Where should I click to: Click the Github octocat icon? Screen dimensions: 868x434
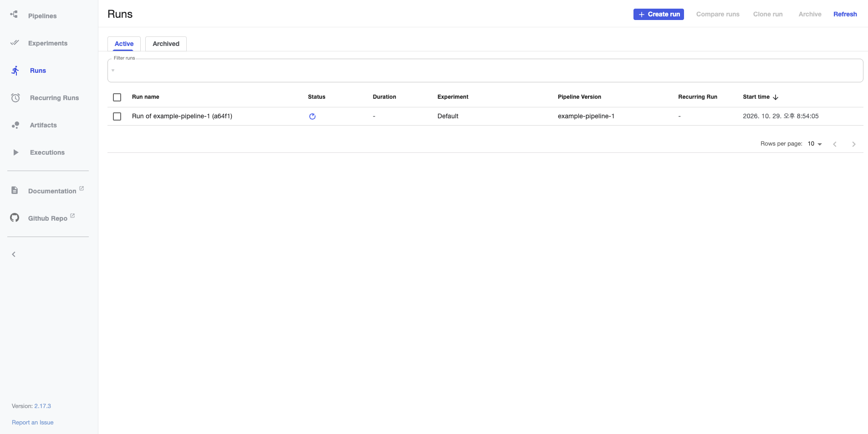(15, 217)
